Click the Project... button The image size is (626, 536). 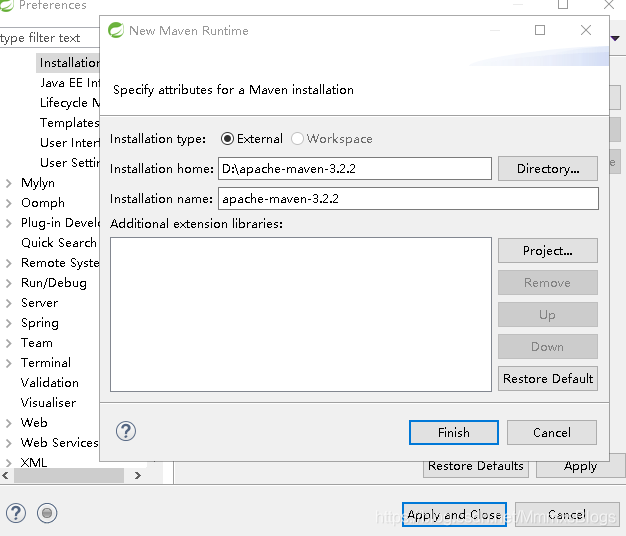point(548,251)
